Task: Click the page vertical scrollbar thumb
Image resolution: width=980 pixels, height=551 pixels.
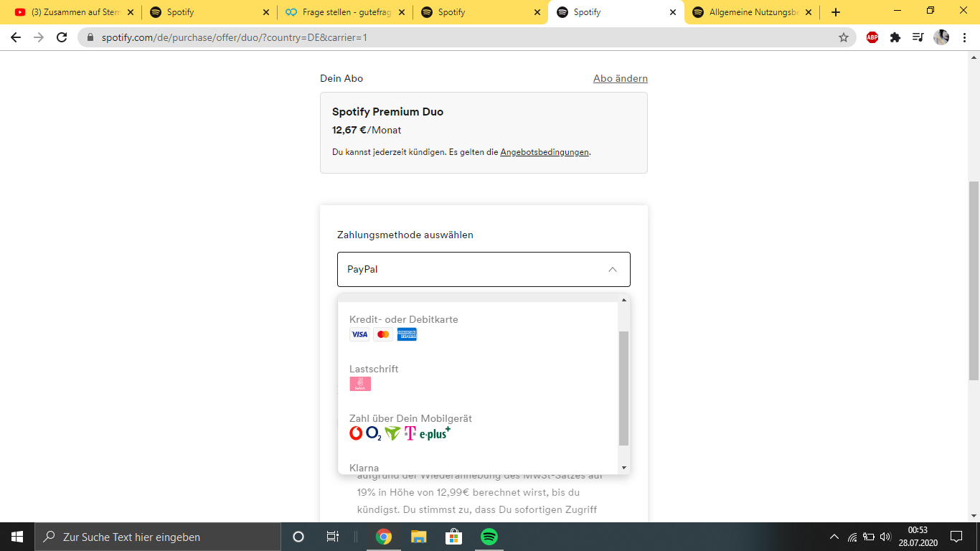Action: click(974, 281)
